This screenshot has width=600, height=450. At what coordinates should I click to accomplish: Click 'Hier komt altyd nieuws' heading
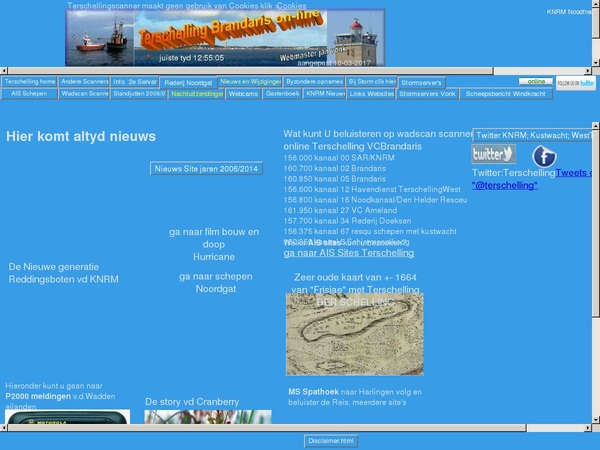click(x=81, y=137)
